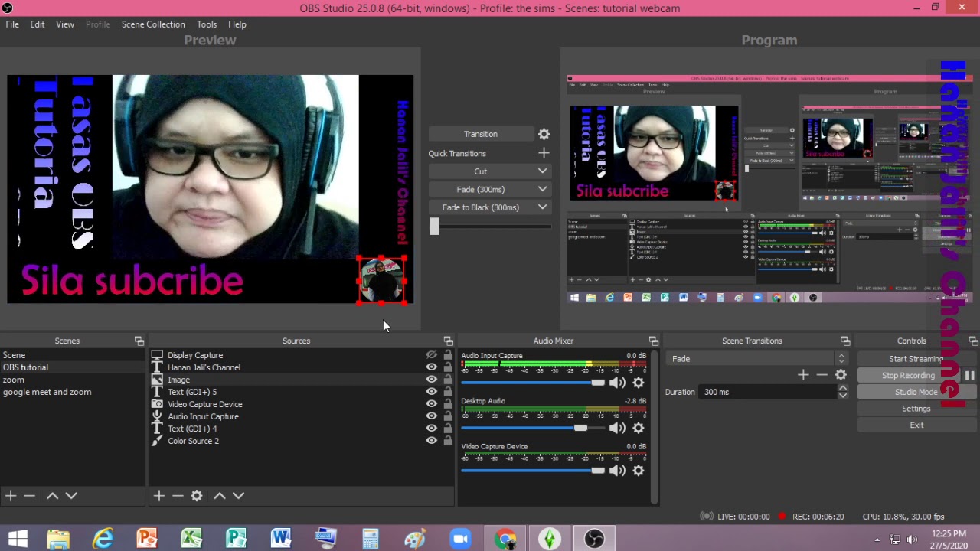Screen dimensions: 980x551
Task: Add a new source with plus icon
Action: pos(158,496)
